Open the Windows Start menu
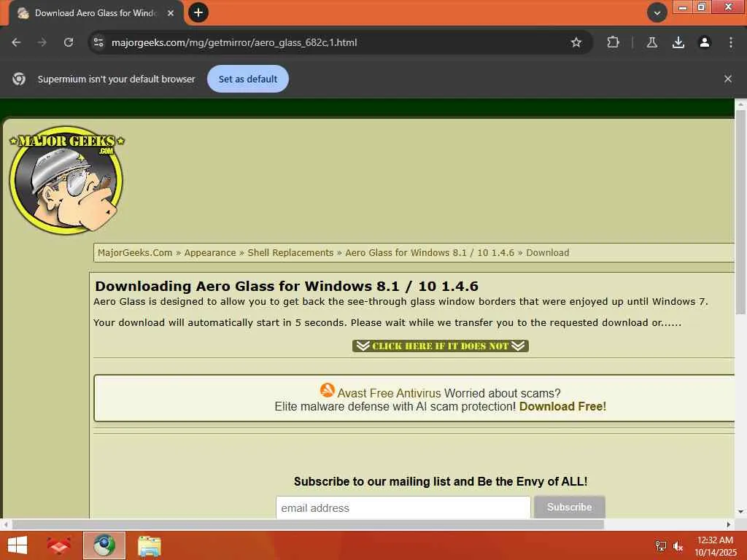Screen dimensions: 747x560 [x=18, y=545]
